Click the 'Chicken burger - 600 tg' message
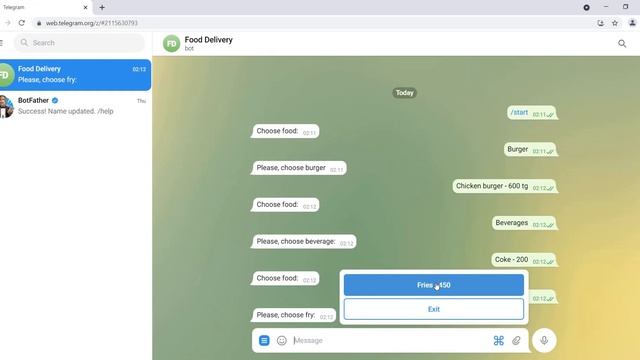This screenshot has width=640, height=360. [504, 186]
